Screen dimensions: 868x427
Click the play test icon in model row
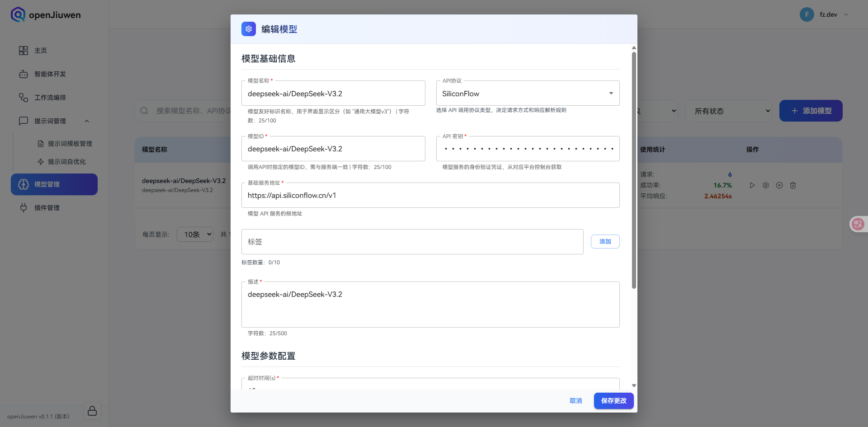(752, 185)
